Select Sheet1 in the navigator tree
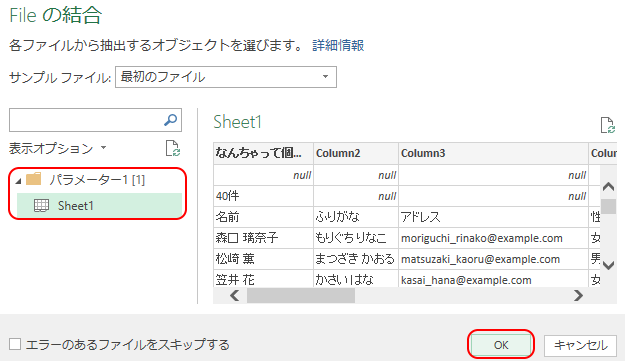Screen dimensions: 625x361 pyautogui.click(x=99, y=206)
